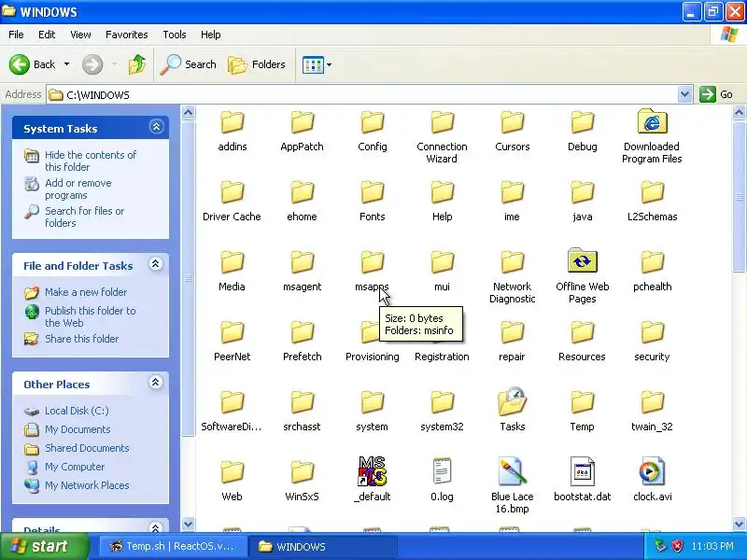The width and height of the screenshot is (747, 560).
Task: Toggle the Details panel chevron
Action: pos(156,526)
